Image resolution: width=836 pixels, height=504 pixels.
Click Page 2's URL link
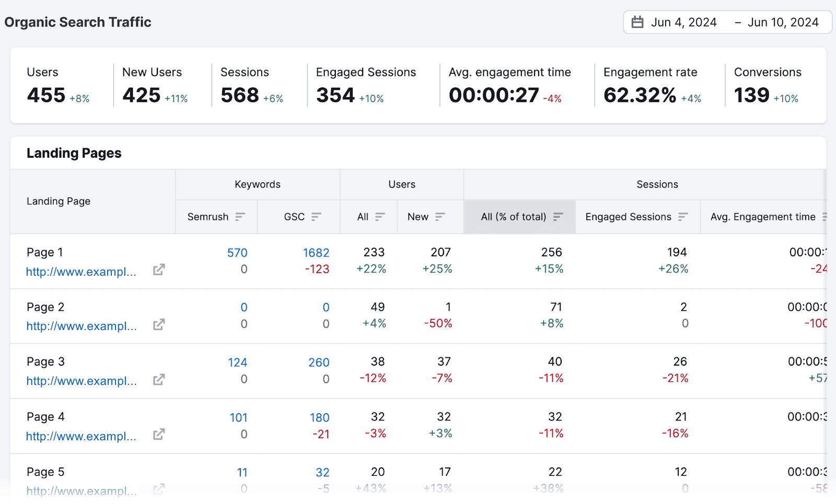(81, 326)
